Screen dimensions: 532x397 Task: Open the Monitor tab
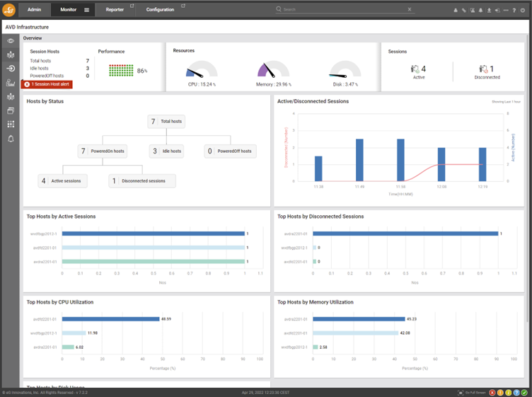pyautogui.click(x=68, y=9)
